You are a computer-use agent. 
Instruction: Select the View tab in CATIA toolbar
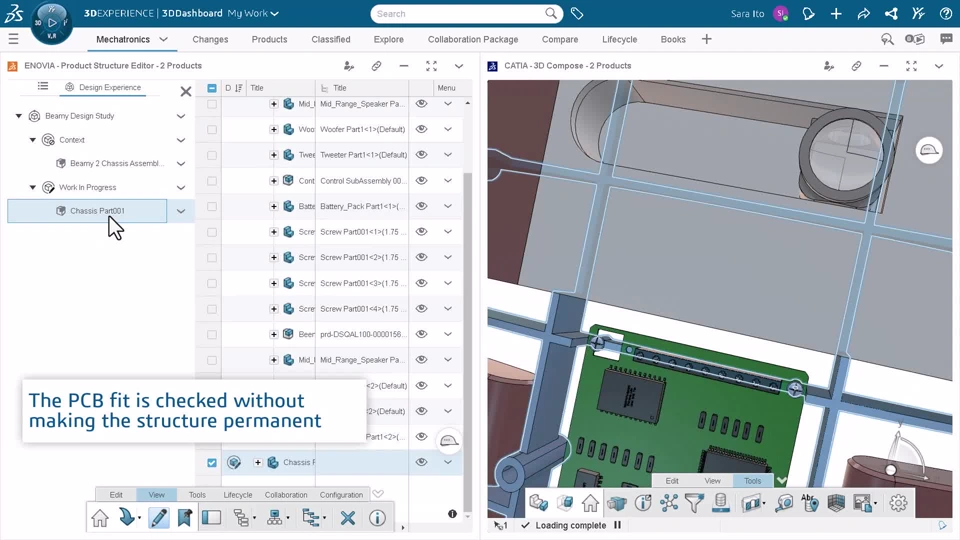point(712,481)
